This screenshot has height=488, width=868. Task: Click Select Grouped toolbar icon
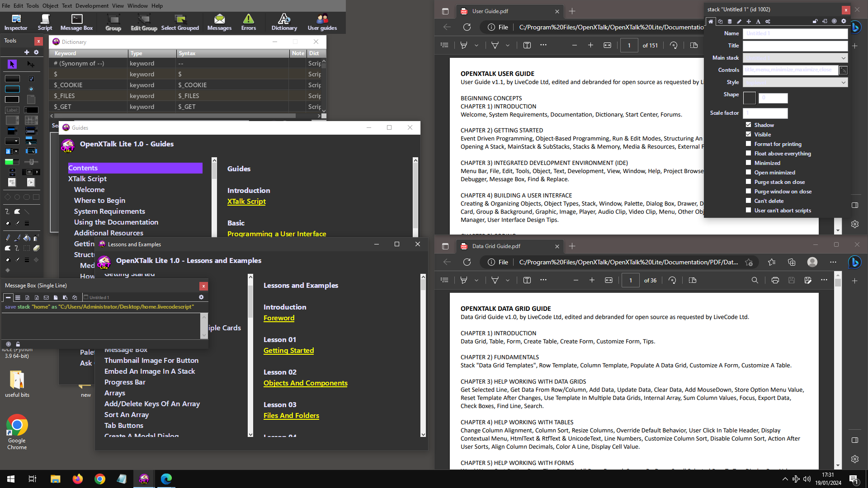coord(180,22)
